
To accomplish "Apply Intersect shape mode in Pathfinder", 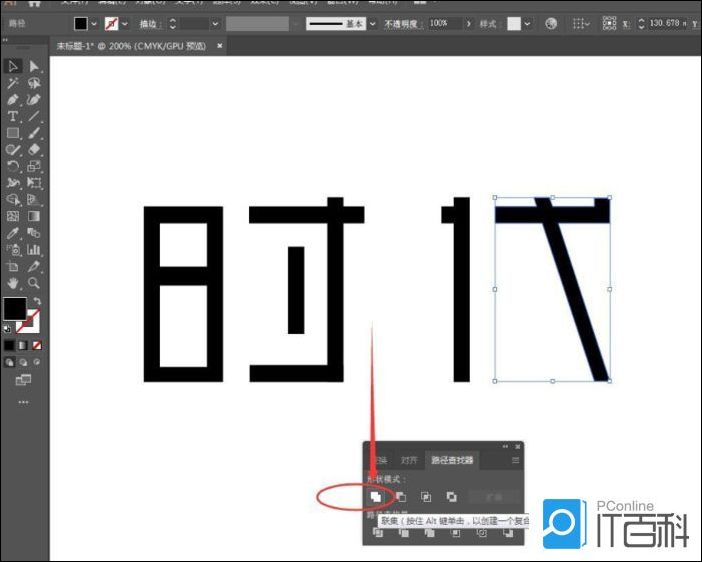I will coord(426,495).
